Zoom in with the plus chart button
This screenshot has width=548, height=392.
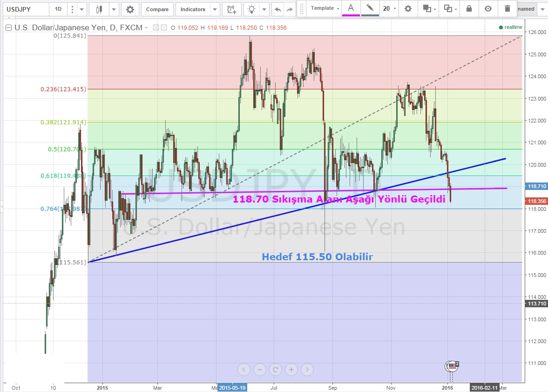click(291, 370)
